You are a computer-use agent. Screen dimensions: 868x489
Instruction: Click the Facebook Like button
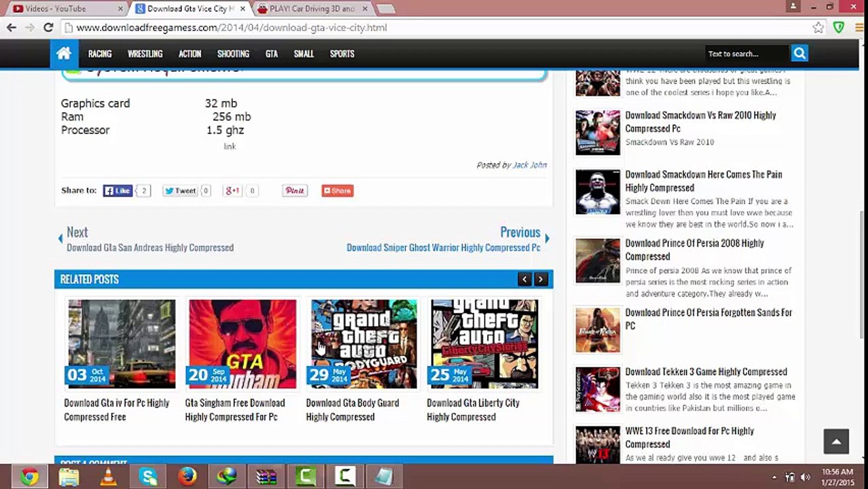pos(117,191)
